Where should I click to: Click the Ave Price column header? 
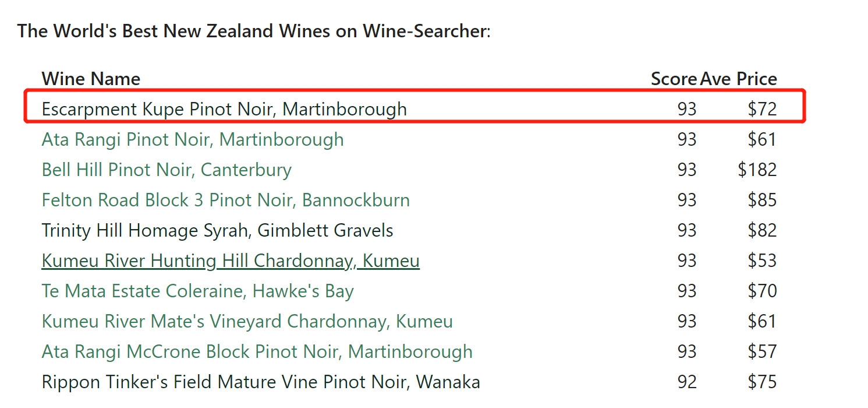[739, 79]
